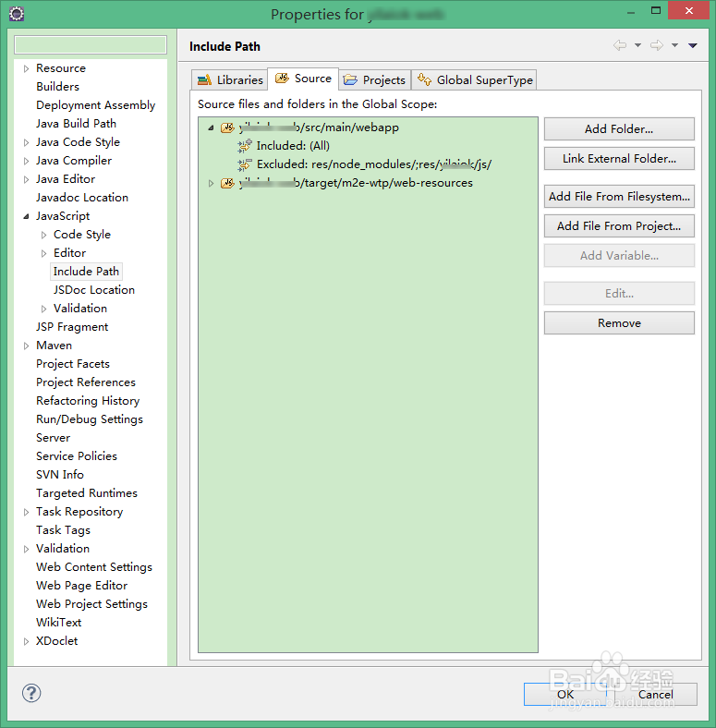Expand the Java Compiler node

tap(27, 161)
